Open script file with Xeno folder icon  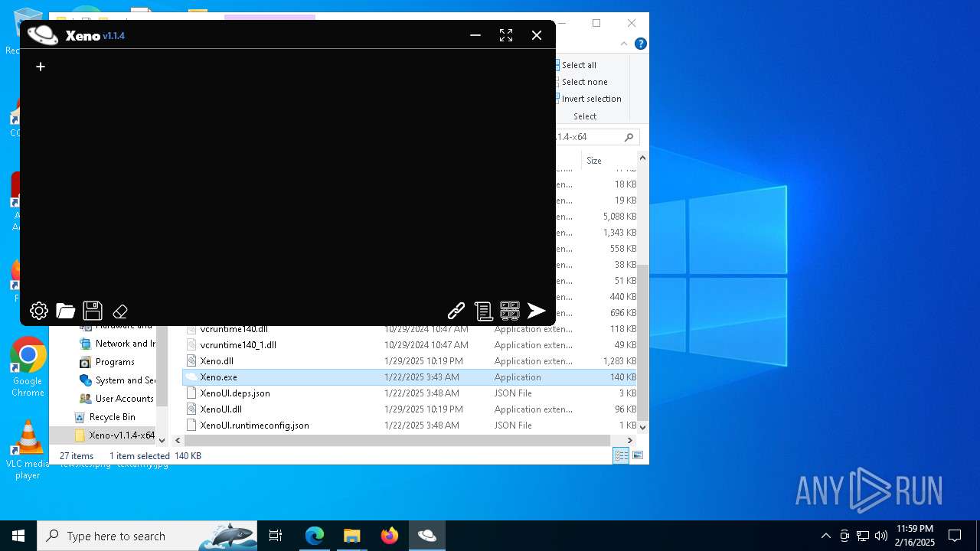[66, 311]
